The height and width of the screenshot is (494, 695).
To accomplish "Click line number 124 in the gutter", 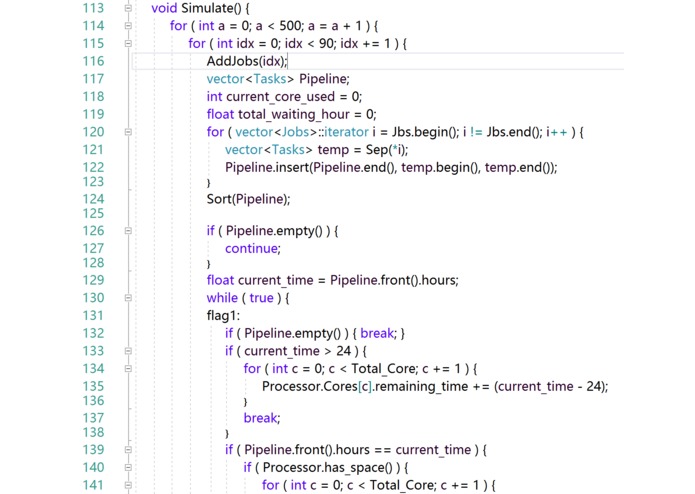I will coord(93,199).
